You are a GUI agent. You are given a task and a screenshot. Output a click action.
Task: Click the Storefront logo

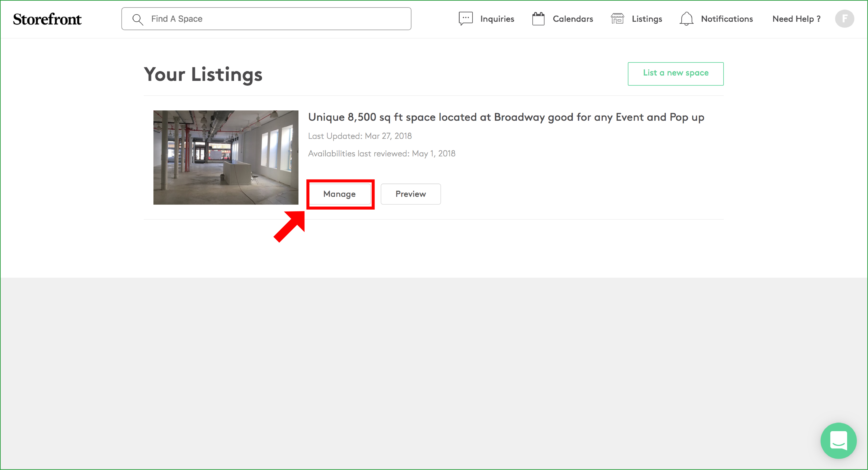click(x=47, y=19)
